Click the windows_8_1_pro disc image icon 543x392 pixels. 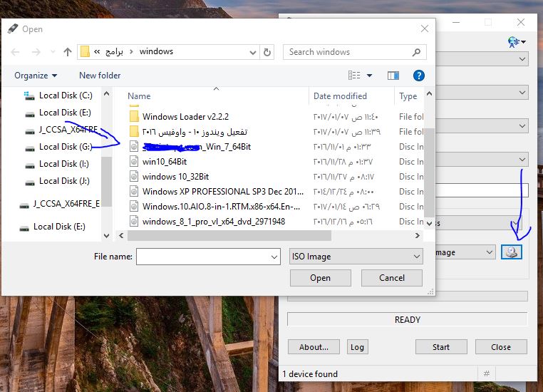134,221
